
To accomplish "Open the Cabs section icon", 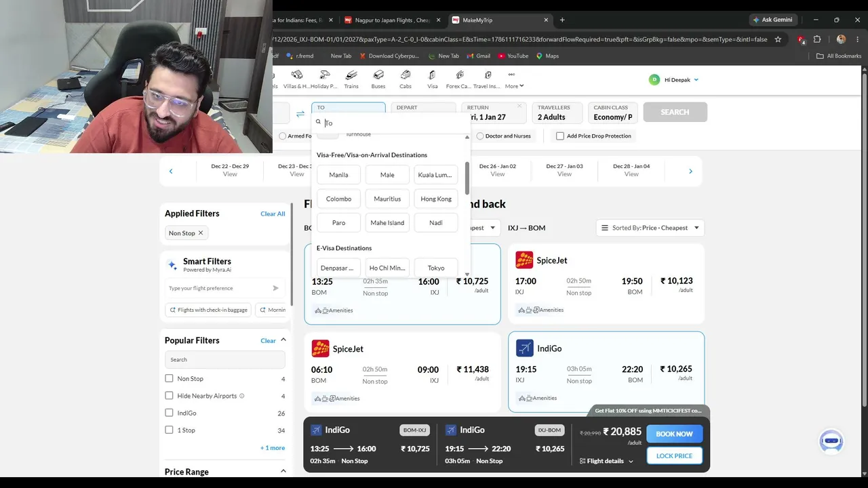I will click(x=406, y=75).
